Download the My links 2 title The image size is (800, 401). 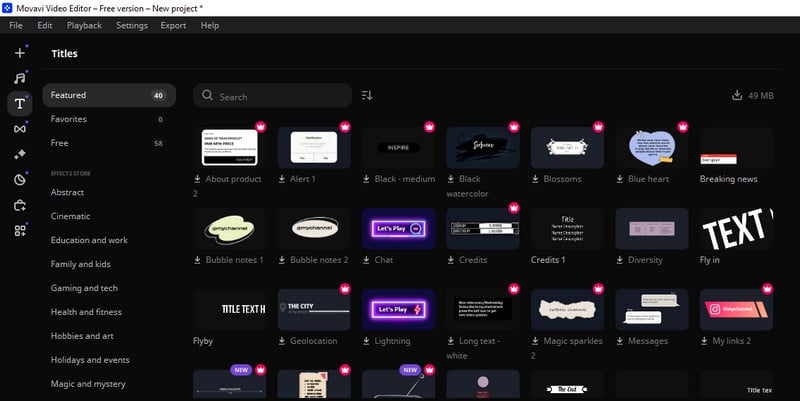tap(704, 341)
